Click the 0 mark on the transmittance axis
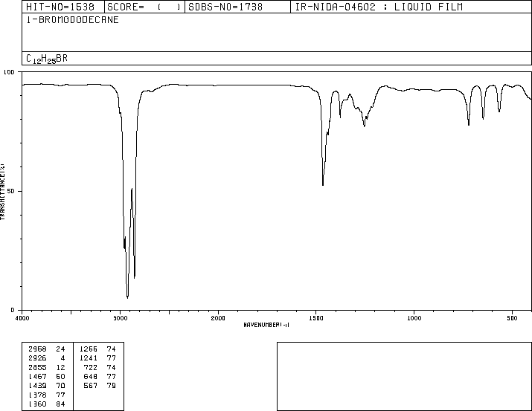This screenshot has width=532, height=411. click(13, 310)
